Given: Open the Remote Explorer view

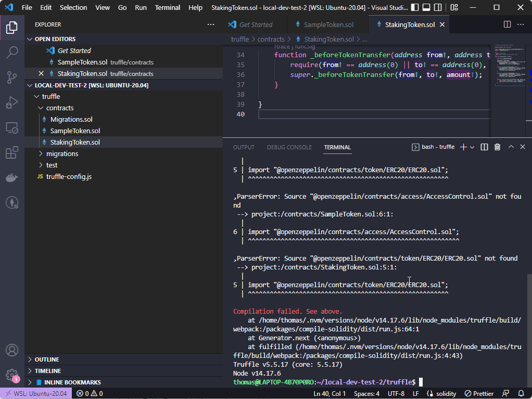Looking at the screenshot, I should (12, 128).
